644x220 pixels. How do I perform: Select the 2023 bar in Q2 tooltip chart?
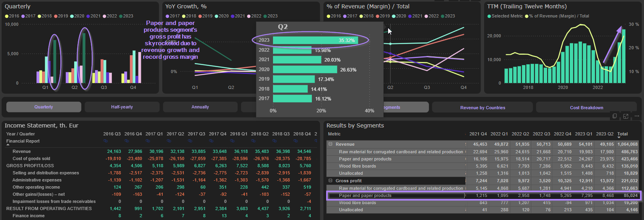tap(315, 41)
